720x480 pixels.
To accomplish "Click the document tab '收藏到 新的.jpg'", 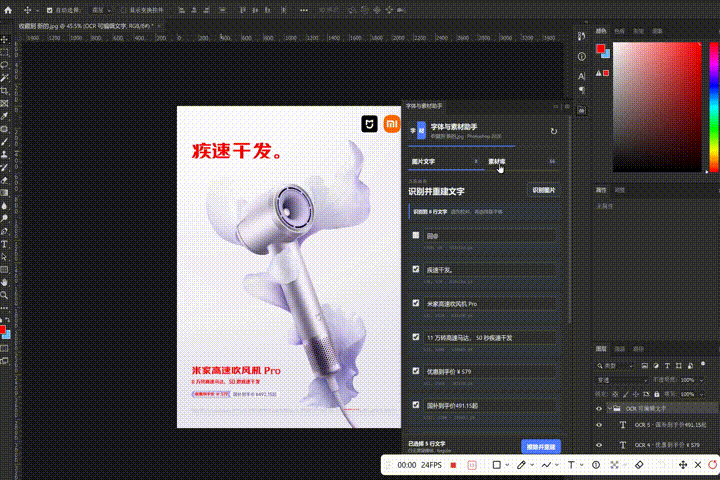I will coord(85,26).
